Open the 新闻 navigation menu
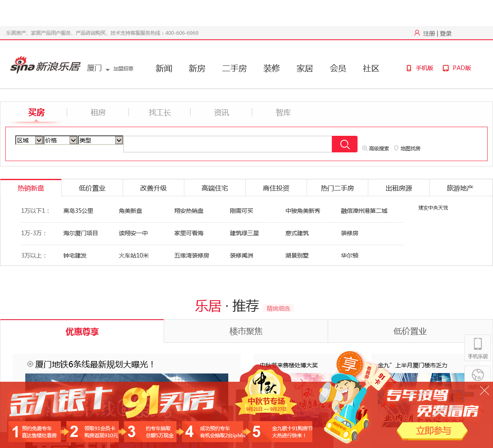Viewport: 493px width, 448px height. click(164, 68)
